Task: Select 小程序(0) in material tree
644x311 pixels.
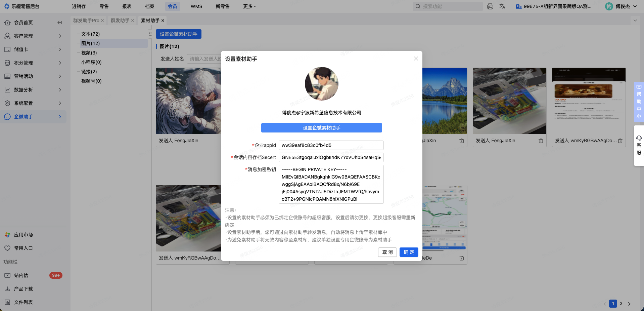Action: [x=91, y=62]
